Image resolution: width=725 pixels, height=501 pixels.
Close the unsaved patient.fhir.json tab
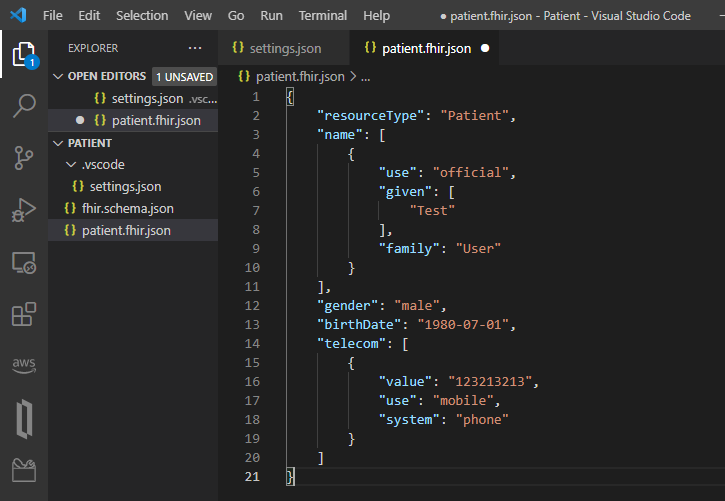point(485,48)
